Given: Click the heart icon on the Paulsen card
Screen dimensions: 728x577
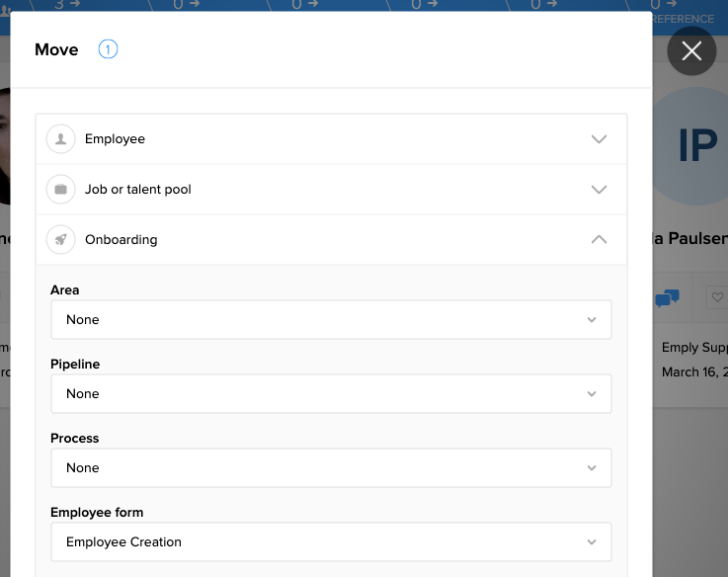Looking at the screenshot, I should click(x=717, y=297).
